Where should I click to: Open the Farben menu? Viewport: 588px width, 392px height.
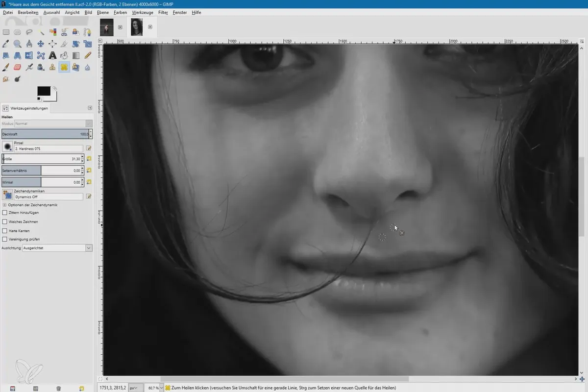pyautogui.click(x=121, y=12)
